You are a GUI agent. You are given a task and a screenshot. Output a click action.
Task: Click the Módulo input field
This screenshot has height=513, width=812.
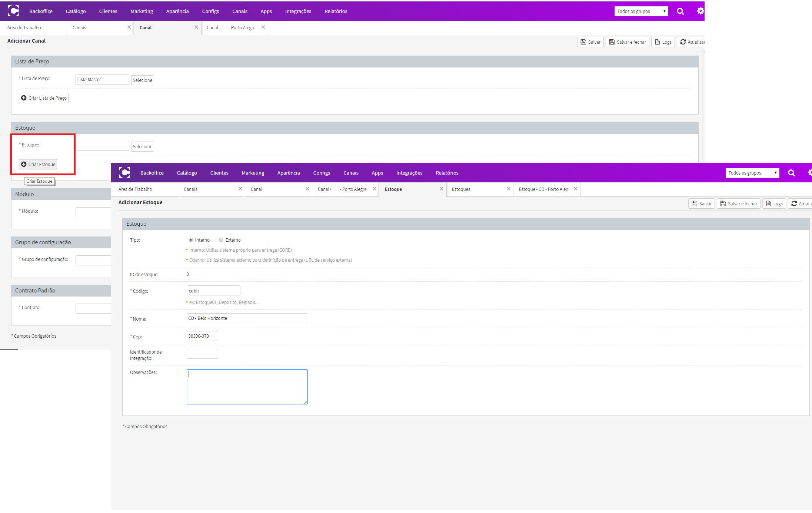click(x=93, y=212)
